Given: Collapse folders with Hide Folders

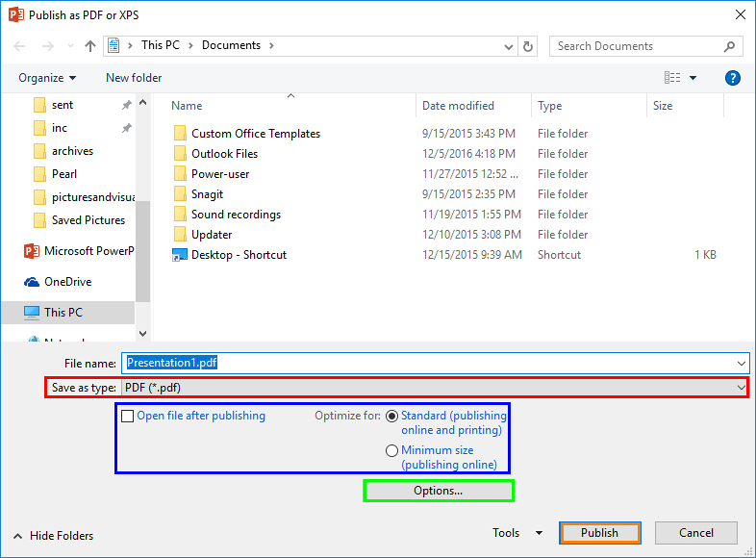Looking at the screenshot, I should point(53,536).
